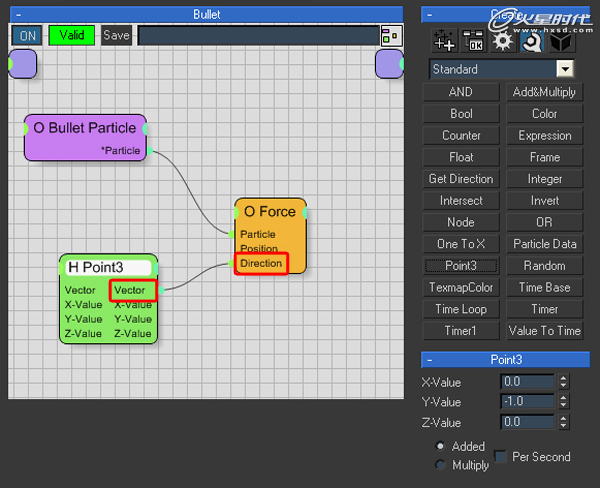Screen dimensions: 600x488
Task: Choose the One To X helper
Action: tap(461, 244)
